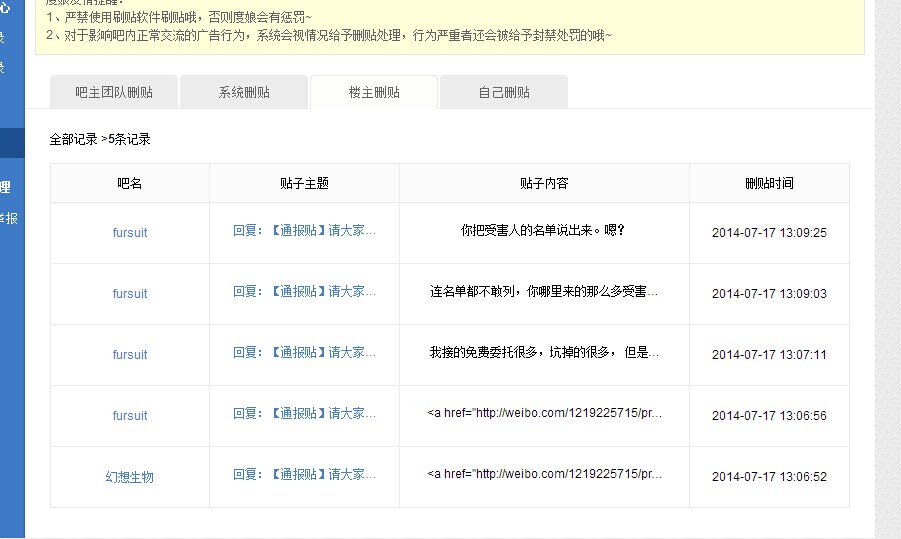Viewport: 901px width, 539px height.
Task: Open fursuit link in the 13:09:25 row
Action: pyautogui.click(x=130, y=233)
